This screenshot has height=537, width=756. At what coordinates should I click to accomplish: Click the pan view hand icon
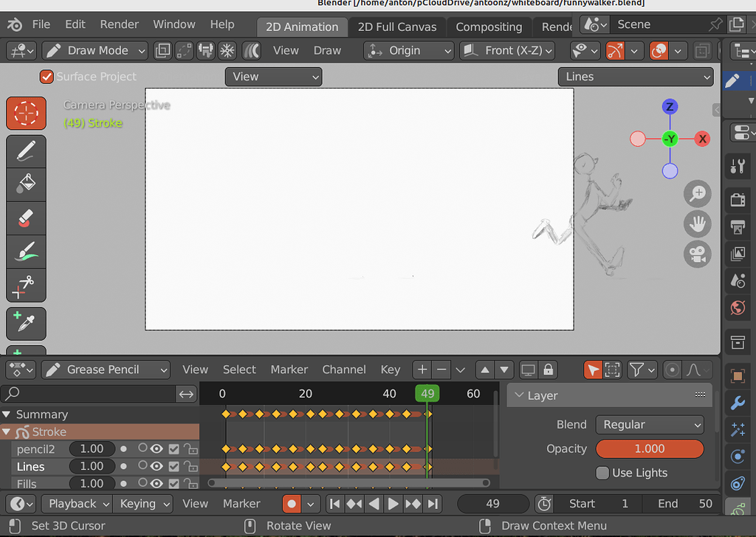pyautogui.click(x=697, y=224)
